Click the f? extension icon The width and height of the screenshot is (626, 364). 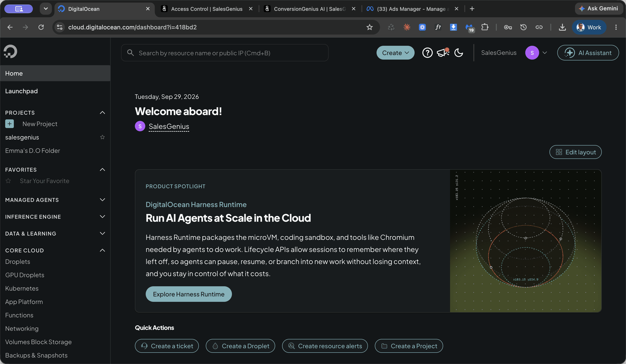click(x=438, y=27)
